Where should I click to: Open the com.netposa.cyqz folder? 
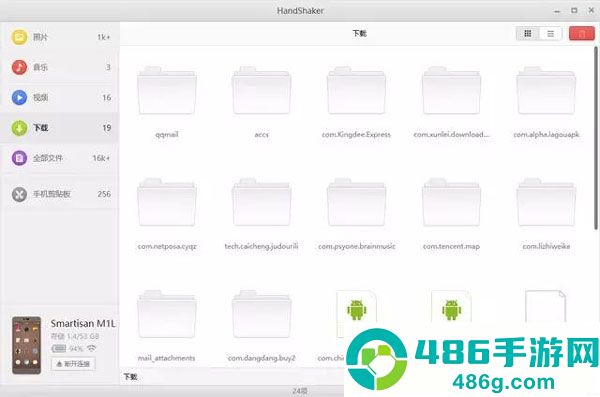pyautogui.click(x=167, y=203)
